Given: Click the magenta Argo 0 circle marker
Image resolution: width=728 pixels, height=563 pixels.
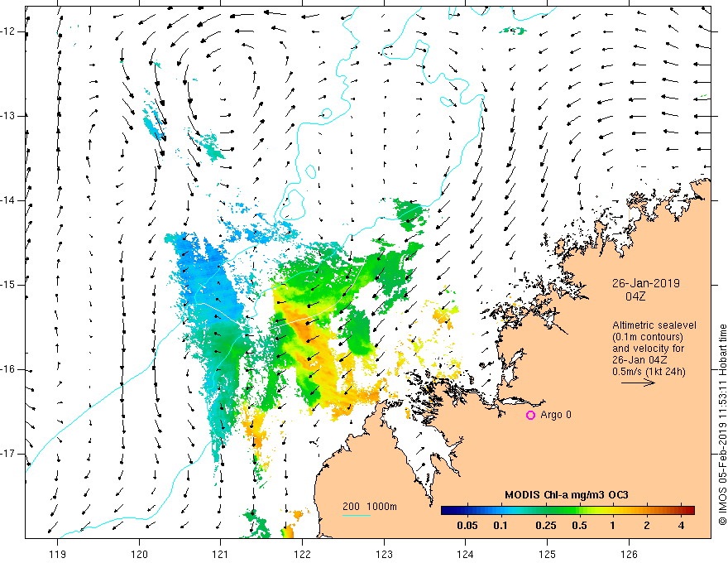Looking at the screenshot, I should click(x=530, y=415).
